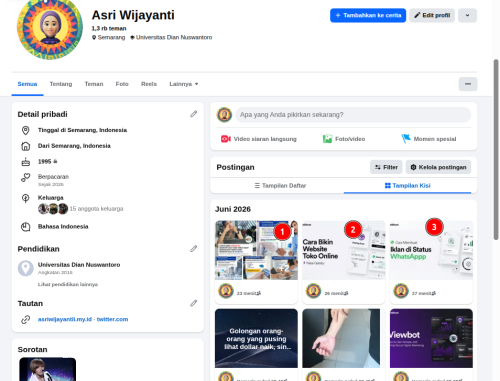This screenshot has height=381, width=500.
Task: Click the family member avatars group
Action: coord(53,209)
